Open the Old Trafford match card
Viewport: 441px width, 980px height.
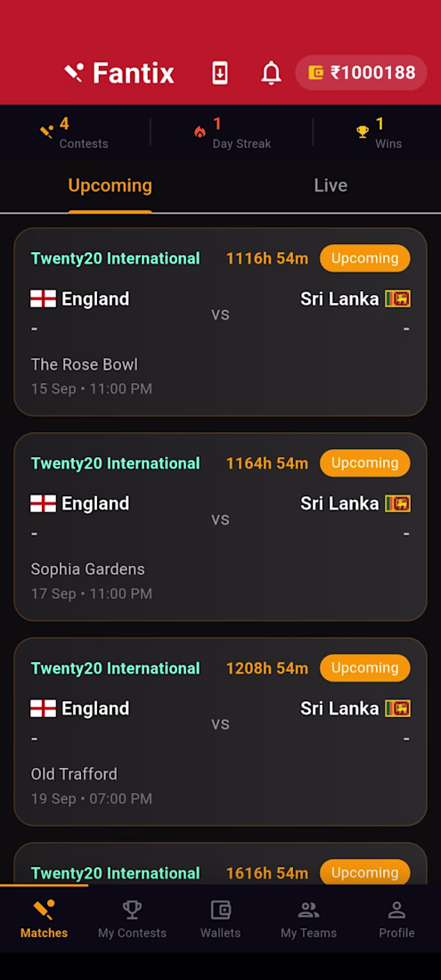221,731
